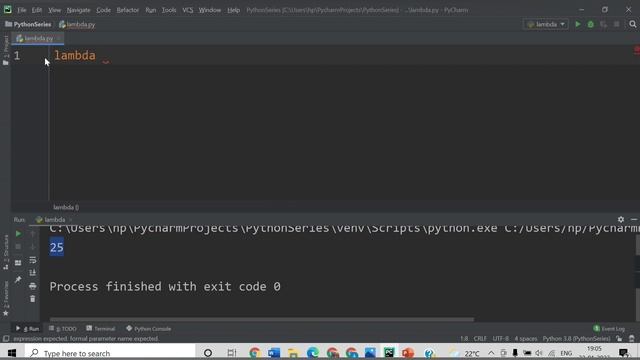Click the PyCharm taskbar icon

point(389,353)
